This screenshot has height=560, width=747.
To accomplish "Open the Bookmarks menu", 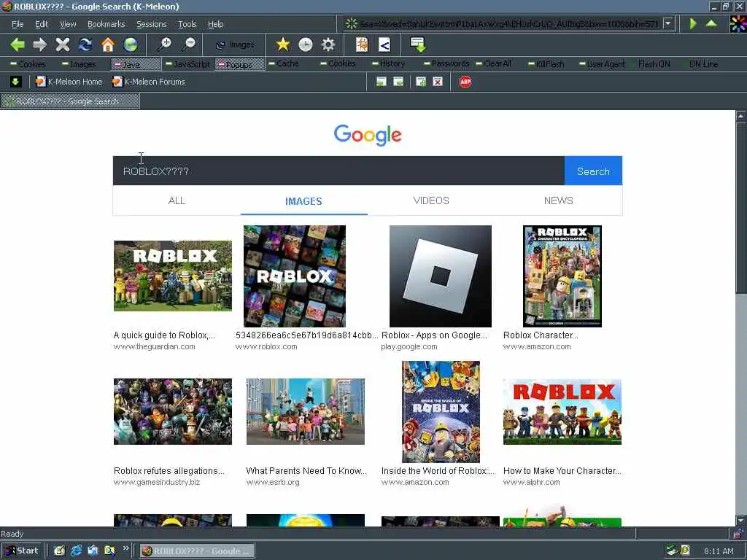I will click(x=107, y=24).
